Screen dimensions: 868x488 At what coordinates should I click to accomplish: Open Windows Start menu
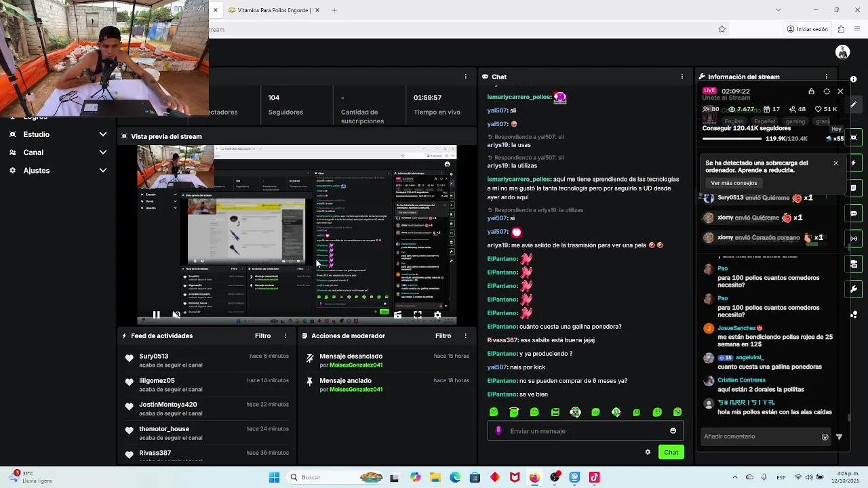[x=274, y=477]
